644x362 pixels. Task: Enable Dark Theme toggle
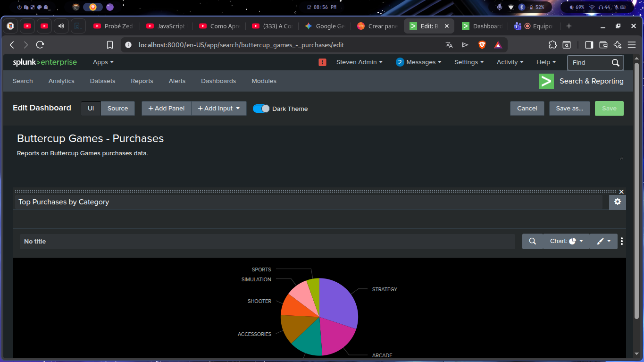click(x=261, y=108)
